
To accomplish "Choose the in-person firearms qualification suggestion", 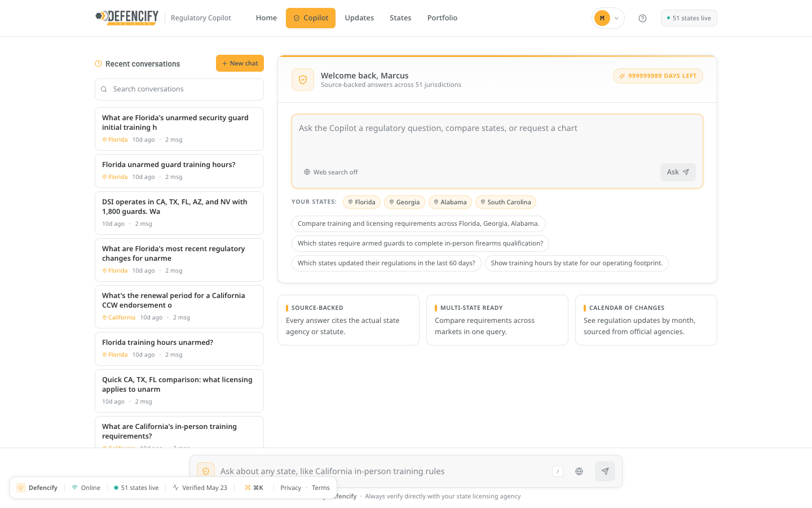I will pyautogui.click(x=420, y=243).
